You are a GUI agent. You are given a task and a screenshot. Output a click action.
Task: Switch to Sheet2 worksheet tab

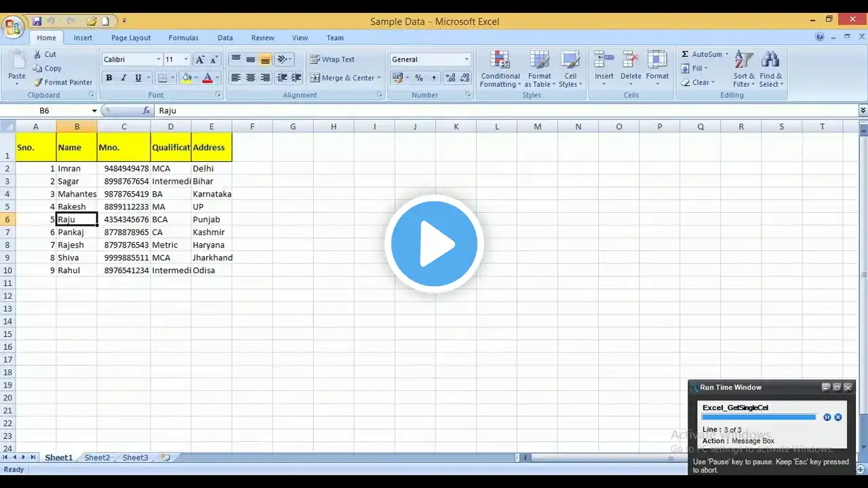pyautogui.click(x=97, y=458)
